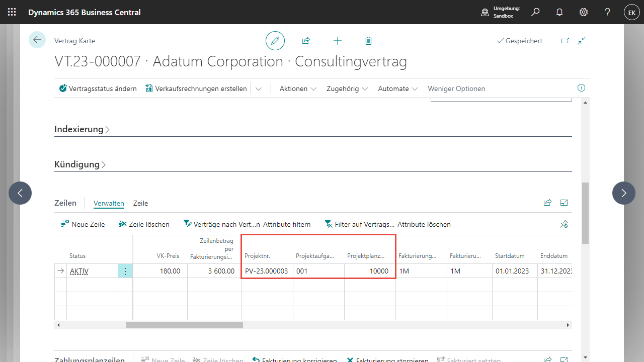Image resolution: width=644 pixels, height=362 pixels.
Task: Click the pencil edit icon
Action: (x=275, y=41)
